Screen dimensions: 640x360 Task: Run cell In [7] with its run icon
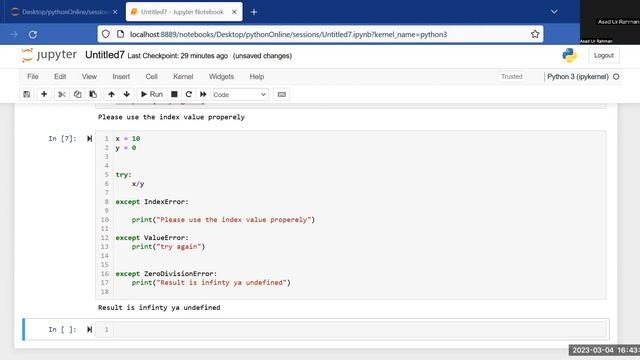pos(89,139)
